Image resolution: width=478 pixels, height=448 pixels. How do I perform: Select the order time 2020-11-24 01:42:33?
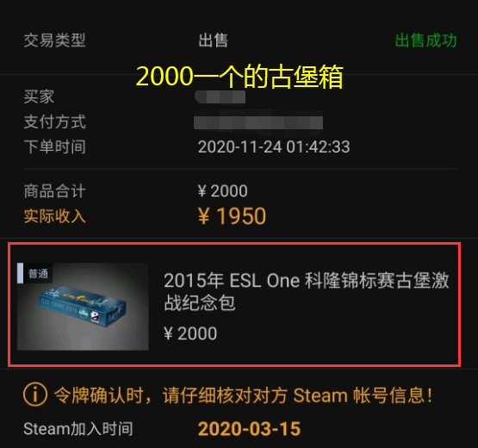(274, 147)
